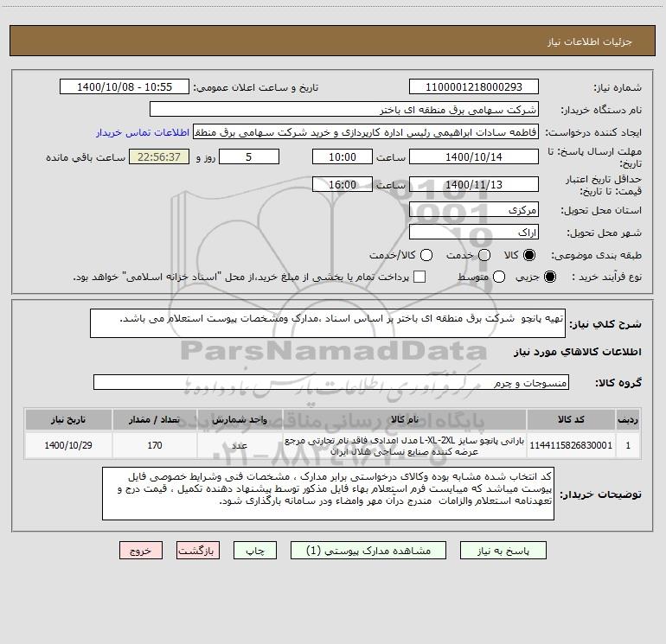Select the جزیی purchase type radio
This screenshot has width=666, height=644.
click(549, 277)
